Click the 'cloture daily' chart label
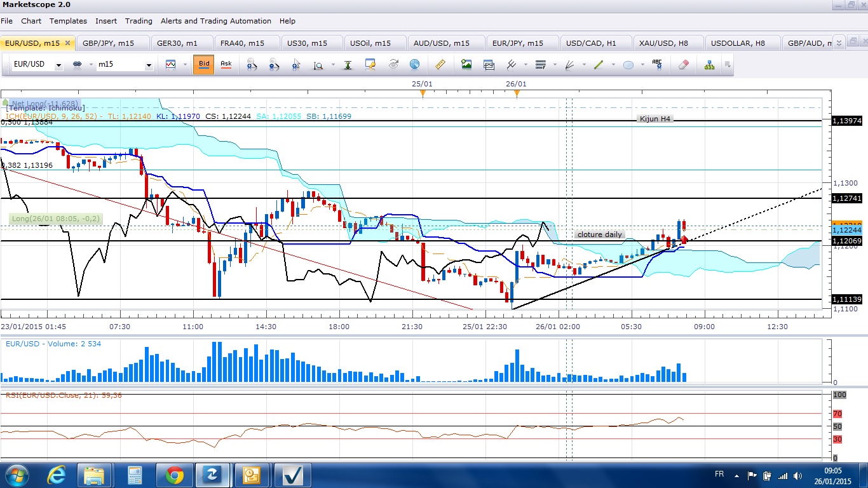Screen dimensions: 868x488 coord(599,234)
